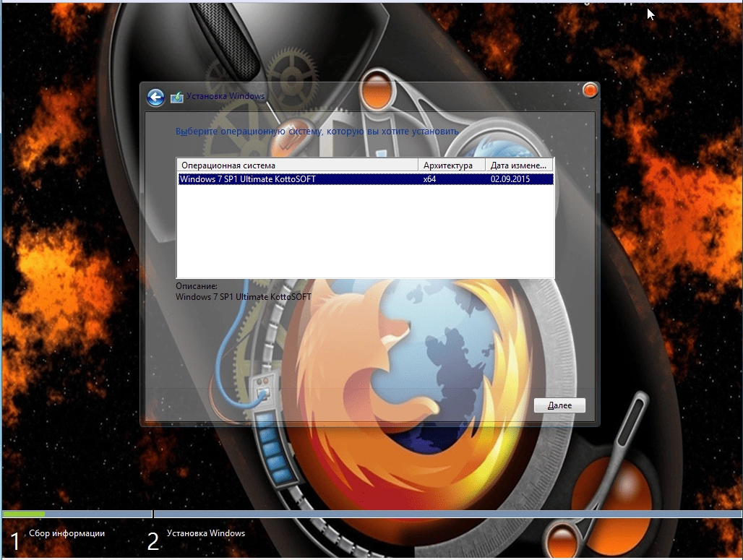
Task: Click the Сбор информации step label
Action: pyautogui.click(x=66, y=533)
